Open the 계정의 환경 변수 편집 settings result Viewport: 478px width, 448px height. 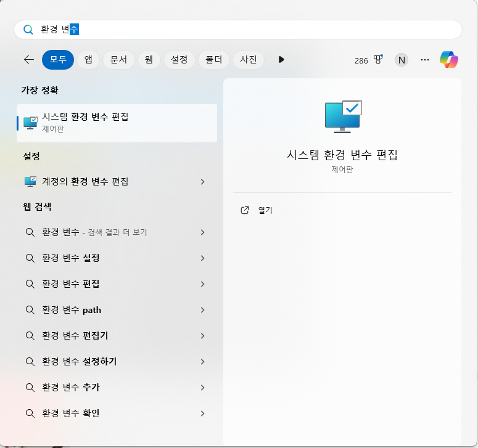tap(117, 182)
